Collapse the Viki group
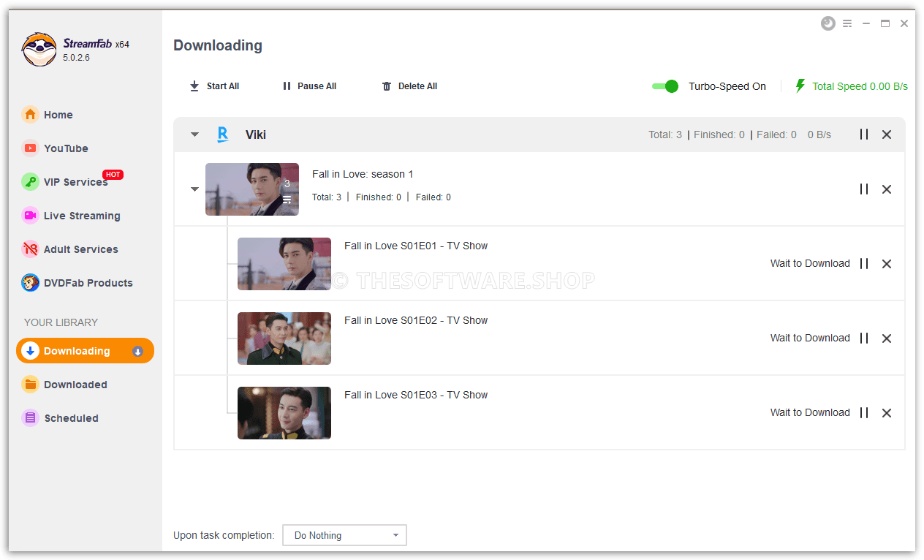This screenshot has height=560, width=924. 194,135
